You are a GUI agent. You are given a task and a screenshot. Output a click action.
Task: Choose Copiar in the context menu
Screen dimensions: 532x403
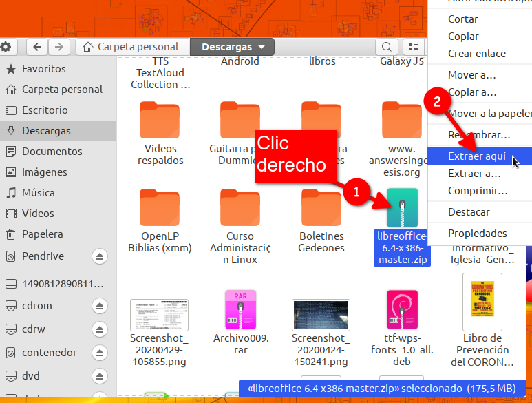(480, 37)
